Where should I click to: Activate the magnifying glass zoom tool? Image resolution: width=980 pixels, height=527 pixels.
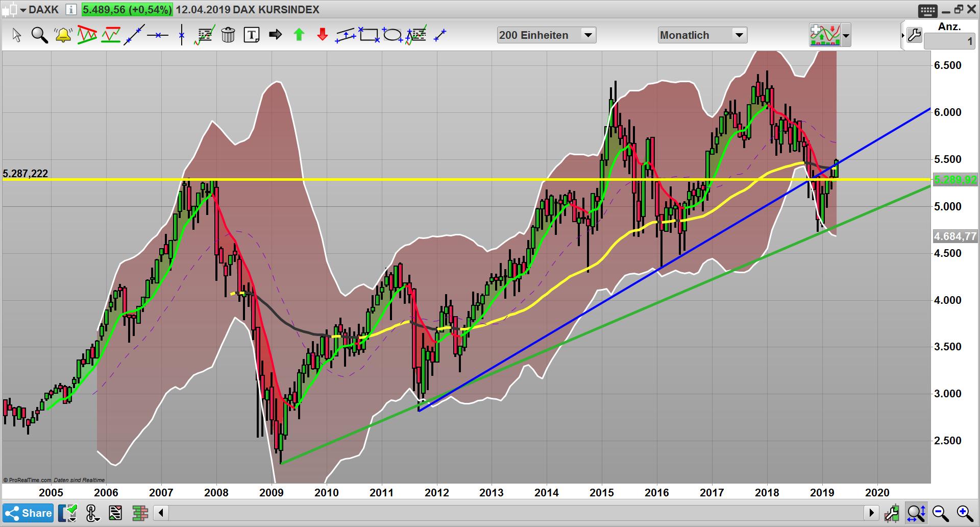(x=39, y=35)
